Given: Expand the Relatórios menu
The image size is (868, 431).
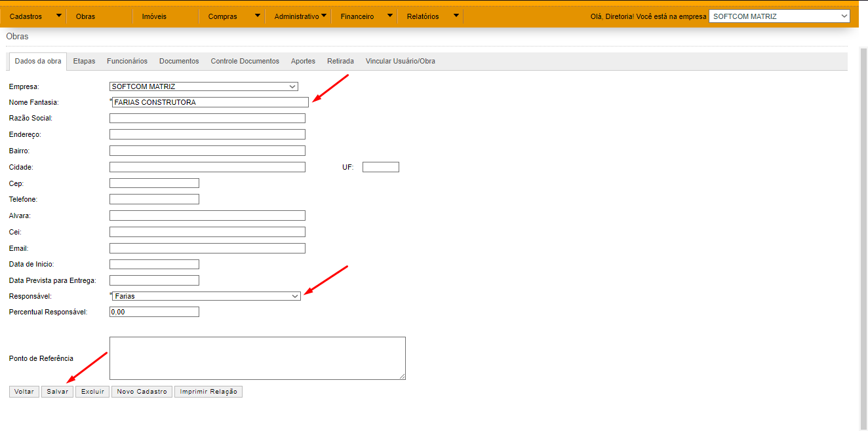Looking at the screenshot, I should (x=423, y=16).
